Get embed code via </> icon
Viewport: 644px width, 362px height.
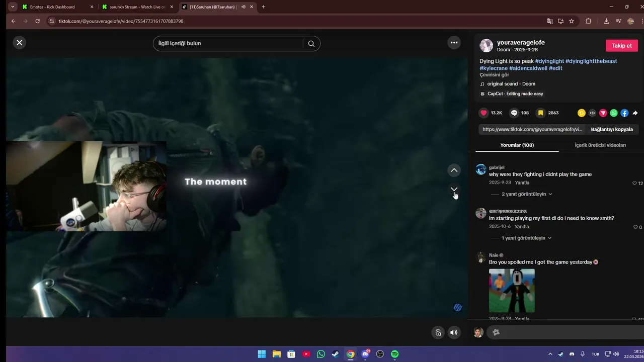coord(592,113)
